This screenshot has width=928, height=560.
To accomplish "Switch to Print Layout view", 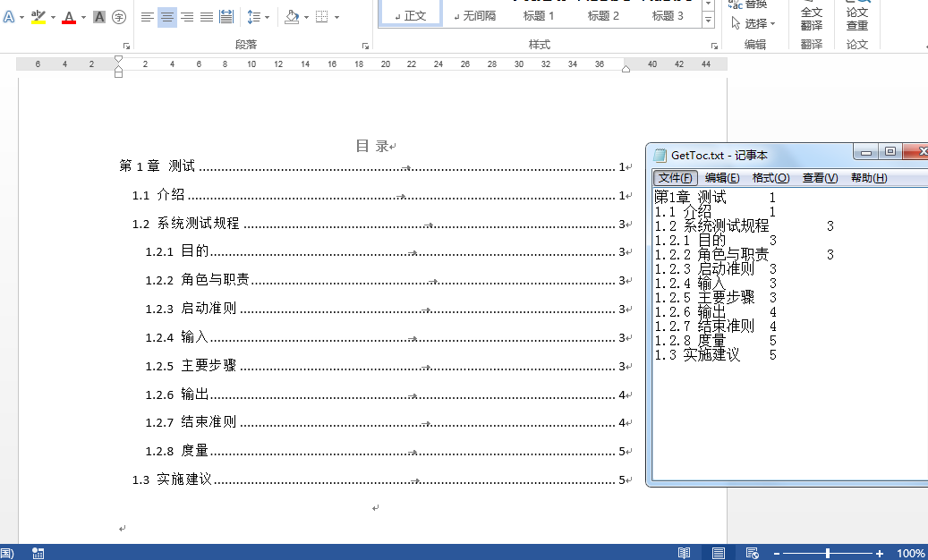I will 719,553.
